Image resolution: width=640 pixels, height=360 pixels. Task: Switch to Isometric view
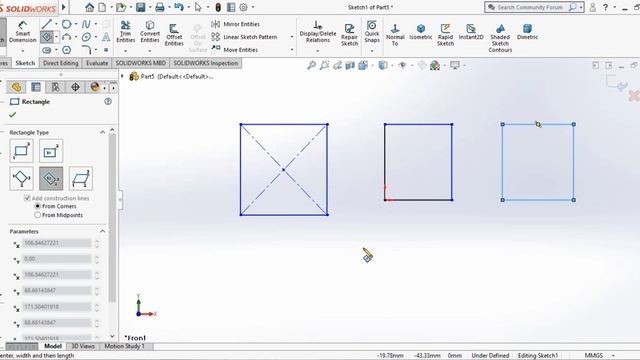(x=420, y=32)
